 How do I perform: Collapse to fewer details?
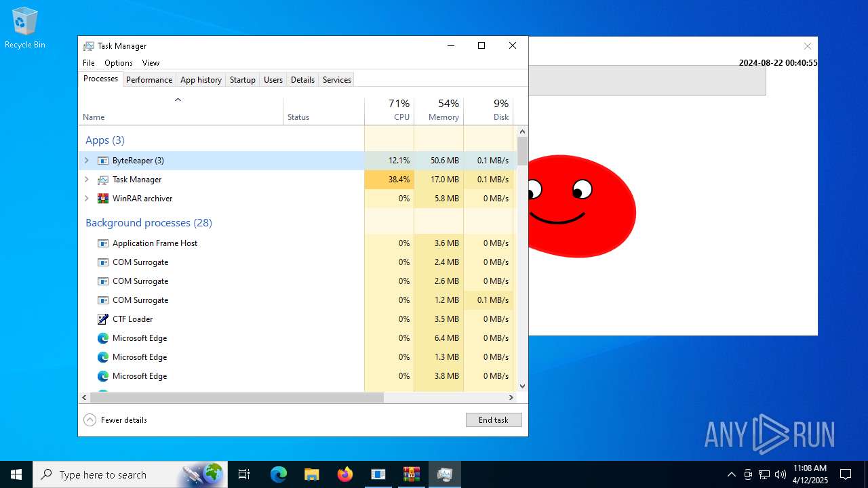click(115, 420)
